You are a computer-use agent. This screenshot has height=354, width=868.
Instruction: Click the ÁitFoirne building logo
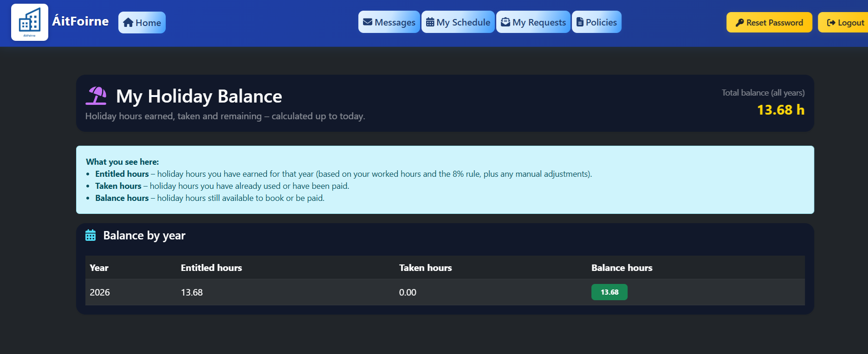click(x=30, y=22)
